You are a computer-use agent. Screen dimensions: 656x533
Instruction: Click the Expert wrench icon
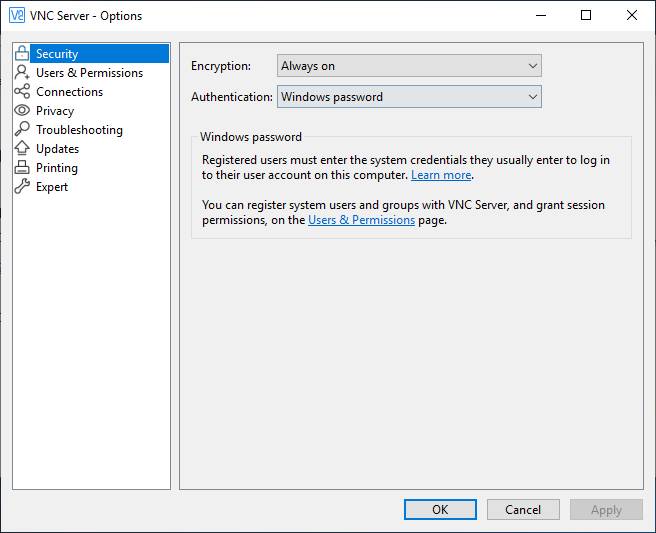pos(22,186)
